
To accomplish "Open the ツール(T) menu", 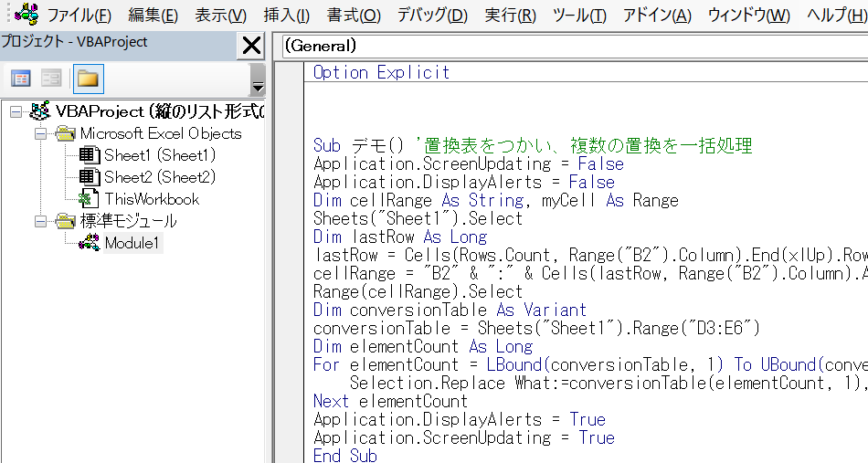I will point(579,15).
